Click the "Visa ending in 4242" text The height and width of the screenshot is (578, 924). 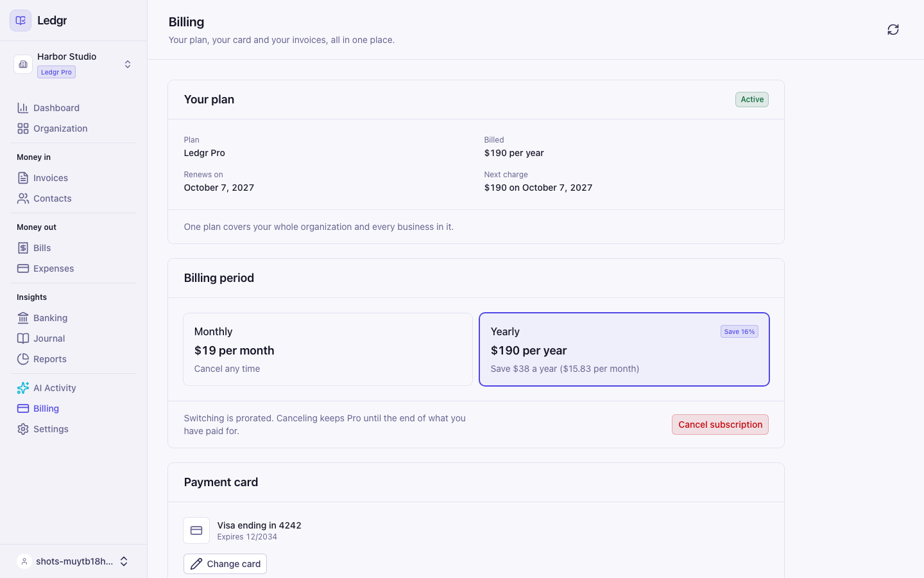(x=259, y=525)
